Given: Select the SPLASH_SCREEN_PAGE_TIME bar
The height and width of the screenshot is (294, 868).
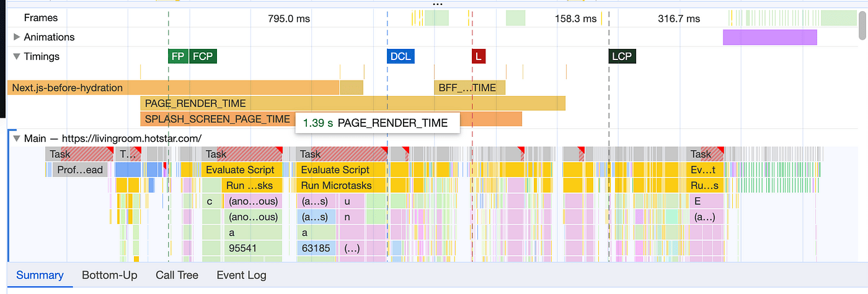Looking at the screenshot, I should [217, 119].
